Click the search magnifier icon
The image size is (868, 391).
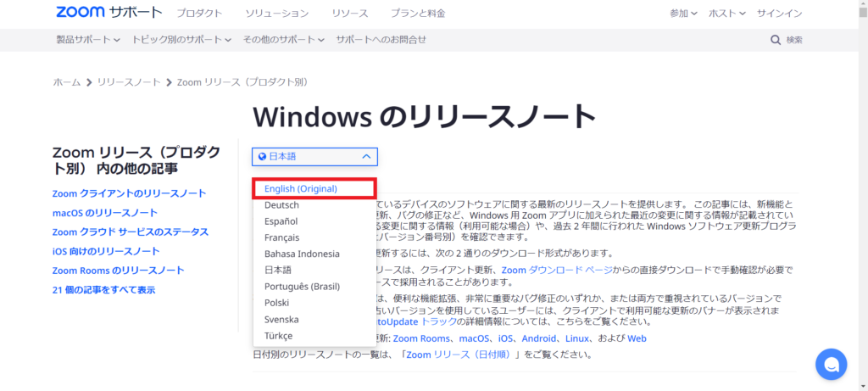[776, 40]
